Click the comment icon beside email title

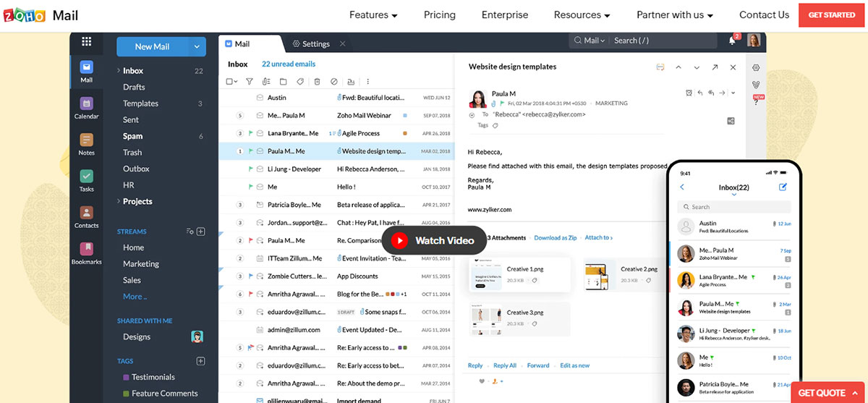click(x=660, y=67)
